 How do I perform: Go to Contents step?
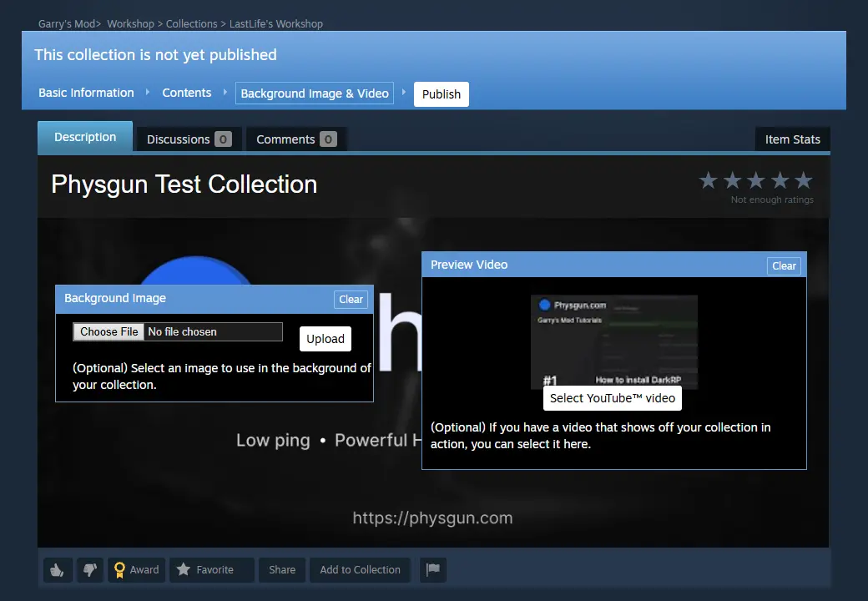point(186,93)
